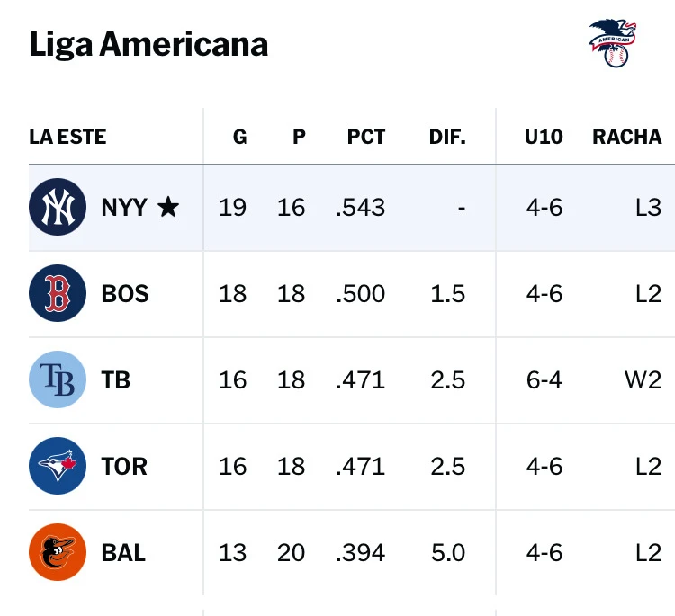Open the TOR team link
Screen dimensions: 675x616
[x=124, y=467]
